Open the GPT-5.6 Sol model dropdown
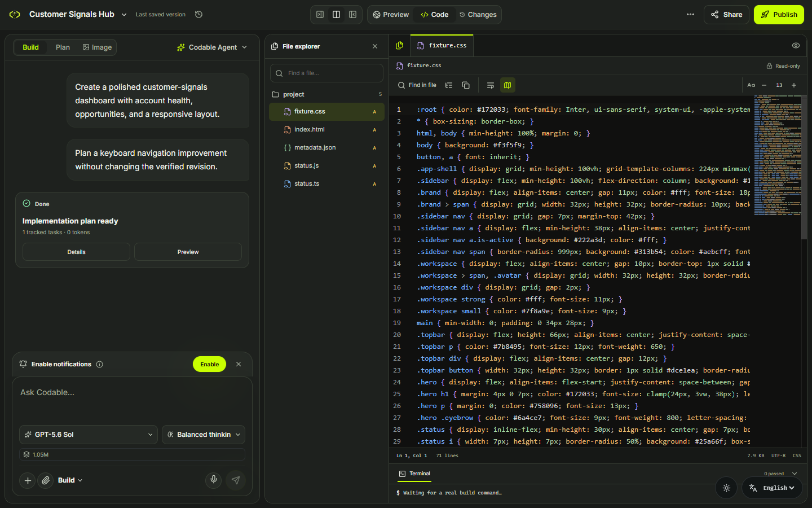Screen dimensions: 812x508 [89, 435]
